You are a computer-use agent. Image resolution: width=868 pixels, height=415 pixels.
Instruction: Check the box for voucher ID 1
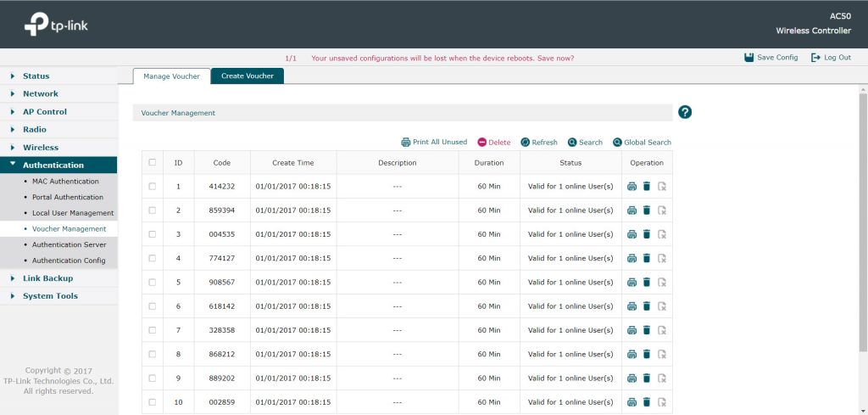click(x=153, y=187)
